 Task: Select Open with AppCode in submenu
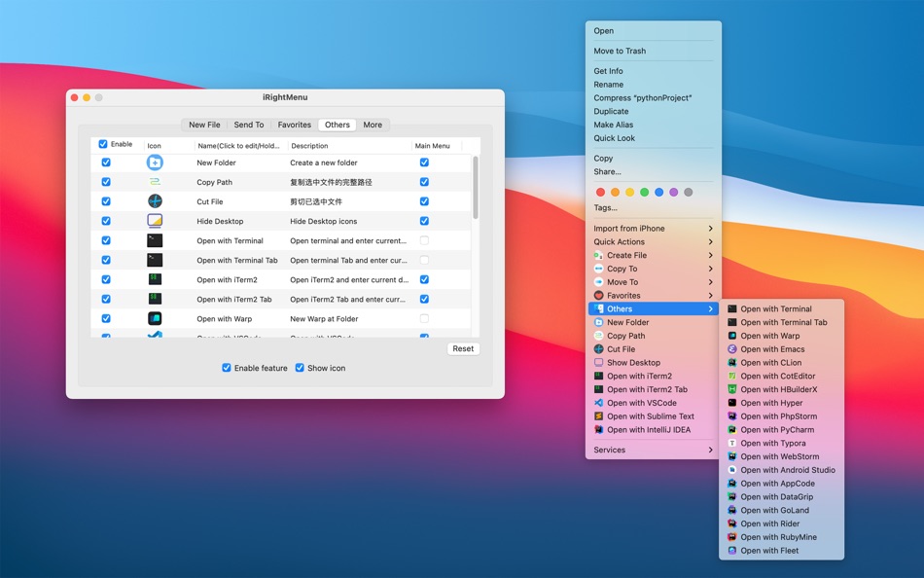click(x=781, y=484)
